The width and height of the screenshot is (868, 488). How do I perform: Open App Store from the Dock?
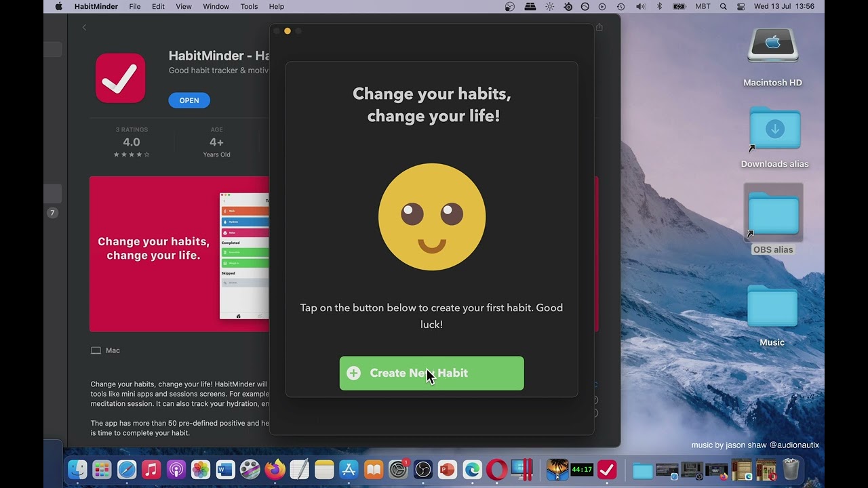tap(349, 469)
